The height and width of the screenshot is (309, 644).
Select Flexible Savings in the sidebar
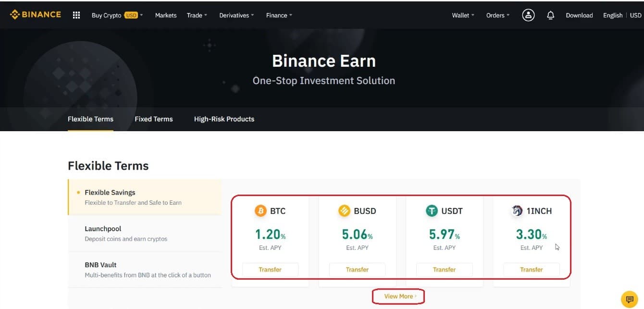pyautogui.click(x=145, y=197)
